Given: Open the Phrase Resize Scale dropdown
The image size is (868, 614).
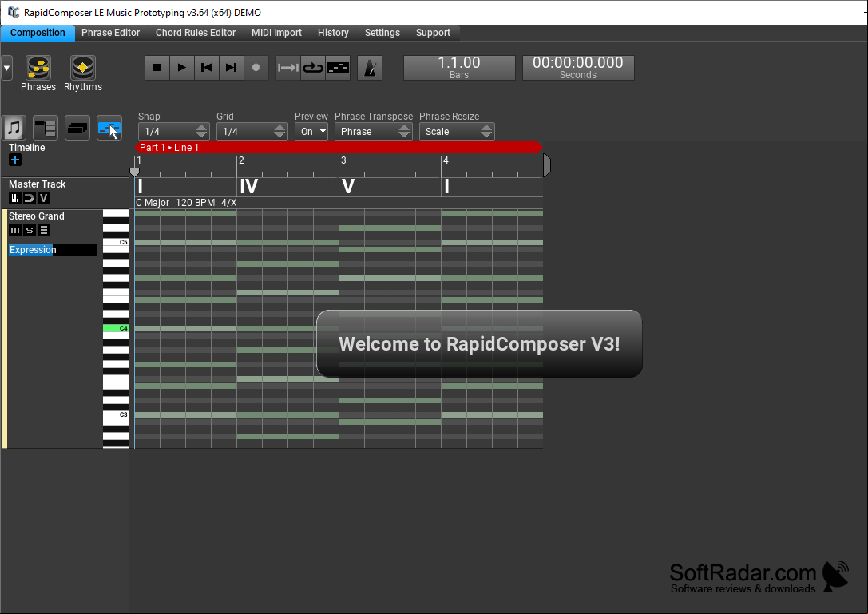Looking at the screenshot, I should [x=457, y=131].
